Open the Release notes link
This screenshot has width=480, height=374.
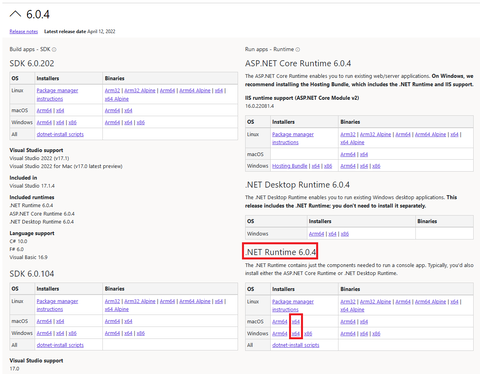click(24, 32)
